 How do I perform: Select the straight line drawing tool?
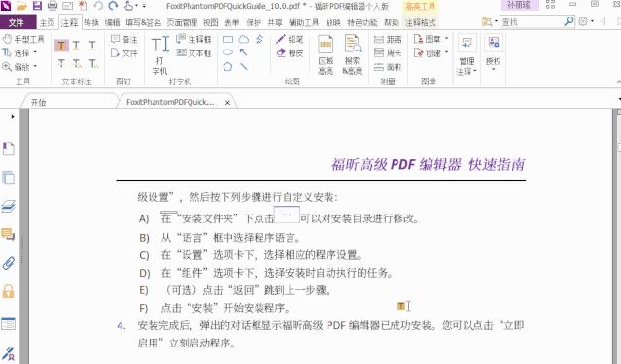243,66
